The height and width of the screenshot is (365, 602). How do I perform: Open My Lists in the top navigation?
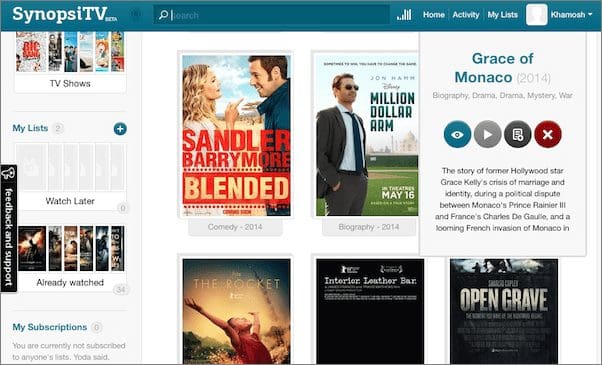[503, 15]
